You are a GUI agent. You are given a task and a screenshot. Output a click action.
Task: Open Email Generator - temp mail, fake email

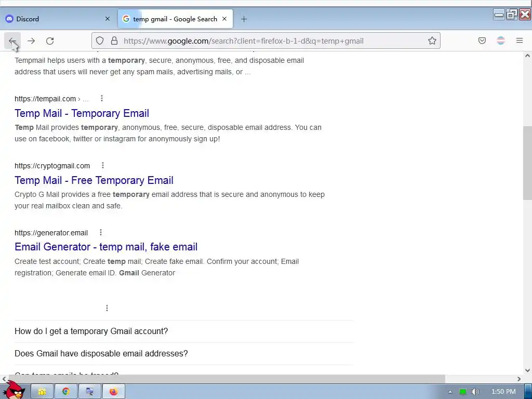point(106,247)
